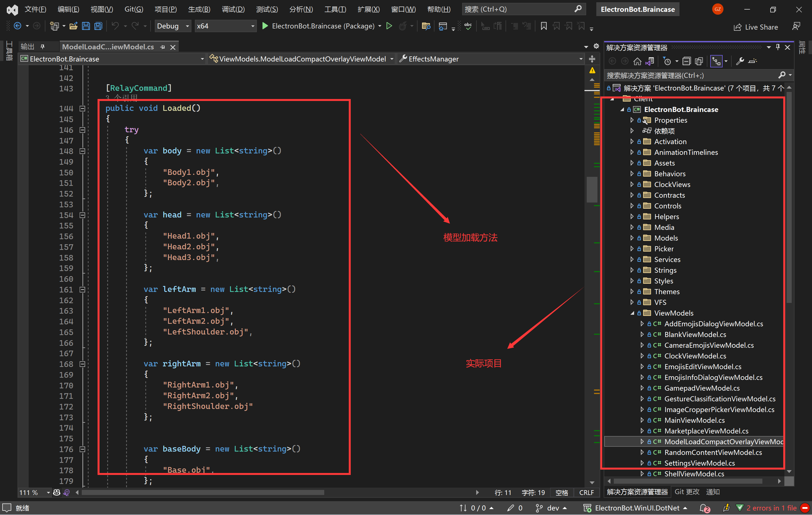Click the red error indicator icon
This screenshot has width=812, height=515.
[x=805, y=508]
